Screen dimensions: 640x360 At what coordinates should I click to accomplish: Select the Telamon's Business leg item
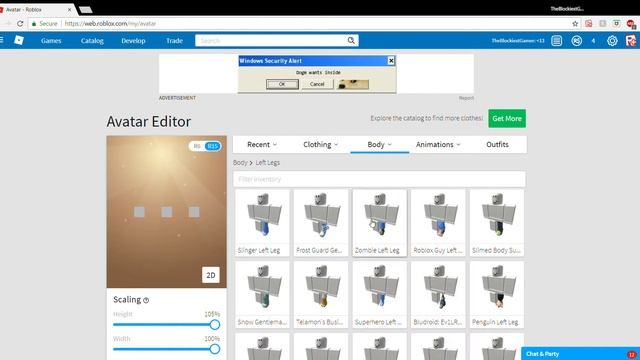tap(321, 295)
